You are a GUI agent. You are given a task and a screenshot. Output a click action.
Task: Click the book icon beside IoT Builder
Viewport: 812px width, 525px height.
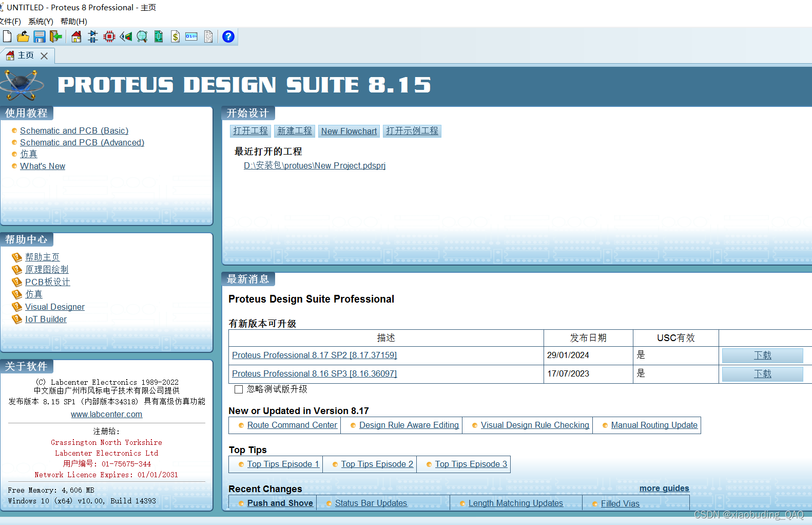(x=17, y=319)
